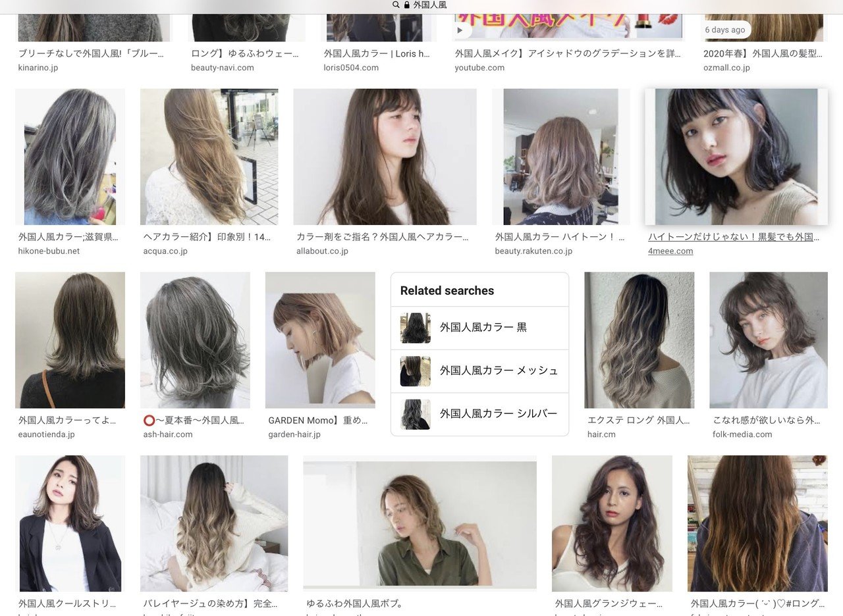Open the beauty.rakuten.co.jp ash bob thumbnail
This screenshot has width=843, height=616.
coord(561,157)
